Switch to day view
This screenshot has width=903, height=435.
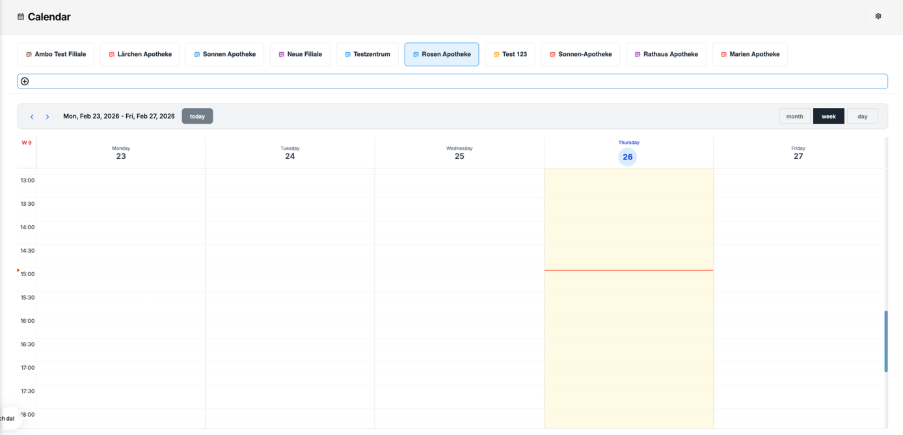[x=862, y=116]
